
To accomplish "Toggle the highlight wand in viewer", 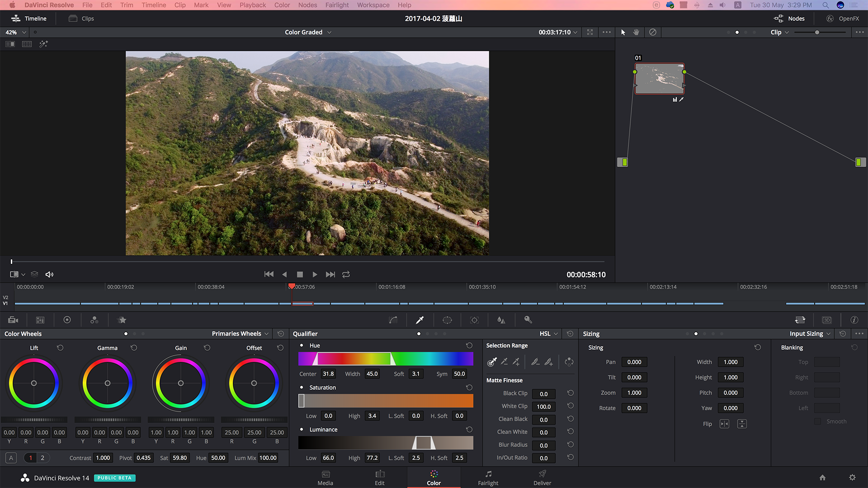I will (x=43, y=44).
